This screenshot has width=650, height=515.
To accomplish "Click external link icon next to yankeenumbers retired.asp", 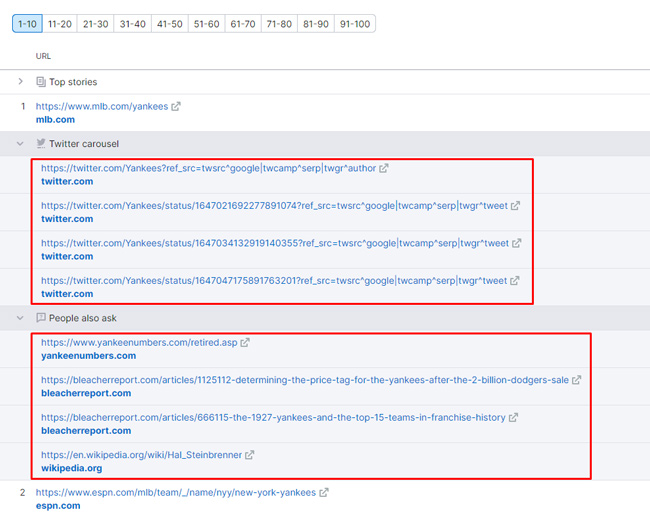I will pyautogui.click(x=245, y=343).
